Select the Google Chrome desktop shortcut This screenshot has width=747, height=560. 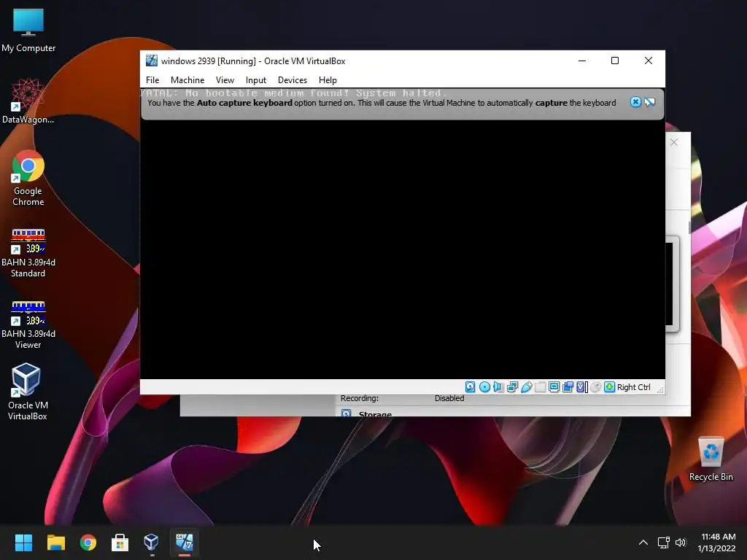[x=28, y=178]
